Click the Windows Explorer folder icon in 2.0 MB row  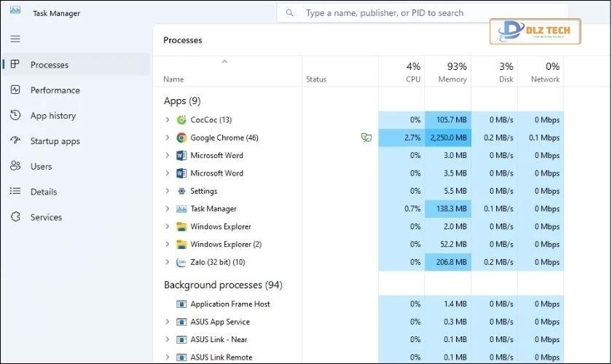(181, 226)
